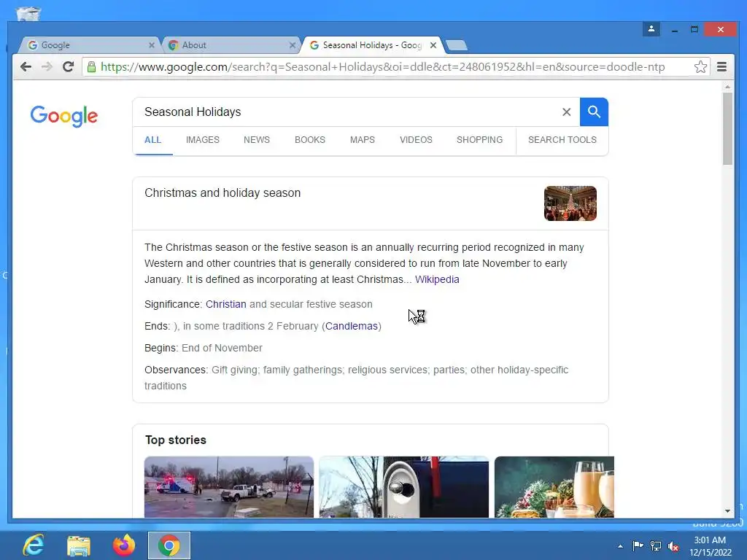Switch to the About tab
747x560 pixels.
[x=231, y=45]
